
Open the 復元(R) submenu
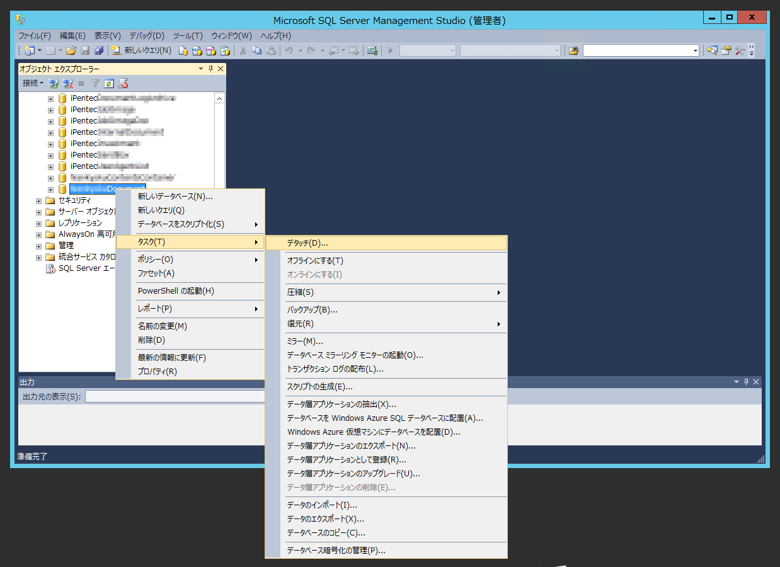click(387, 324)
